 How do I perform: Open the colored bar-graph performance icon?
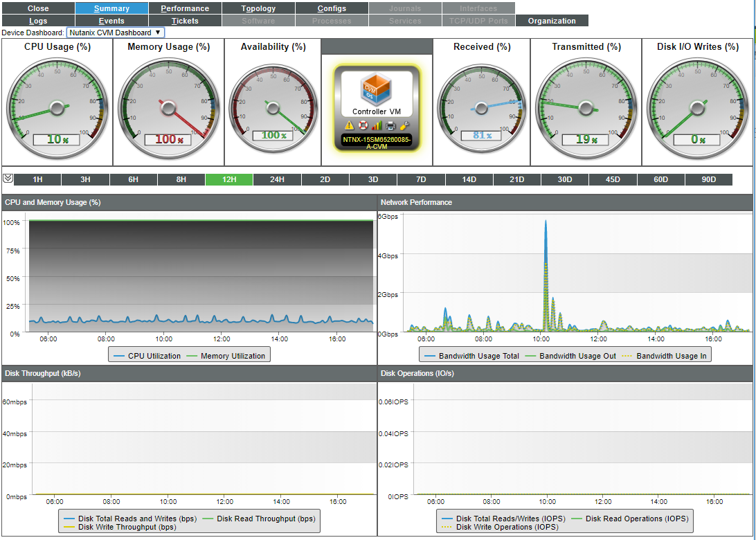pyautogui.click(x=377, y=126)
